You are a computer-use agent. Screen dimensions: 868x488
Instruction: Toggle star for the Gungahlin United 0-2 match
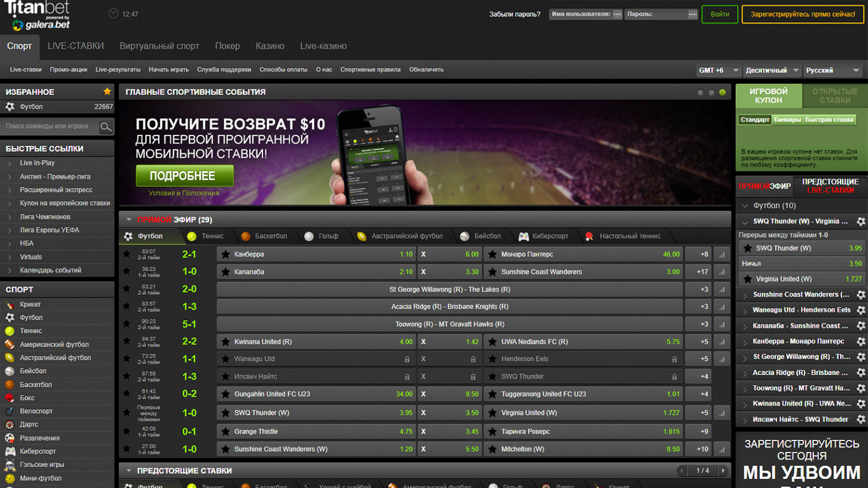tap(126, 394)
